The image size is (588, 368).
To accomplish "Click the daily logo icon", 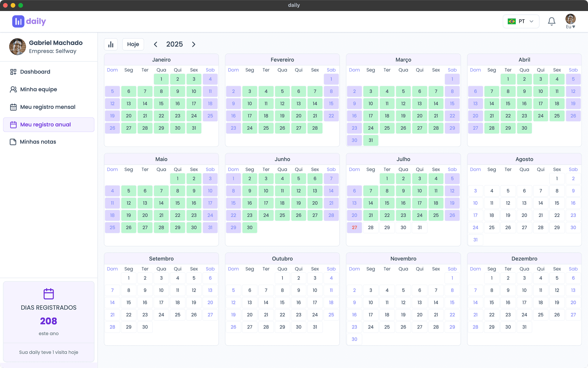I will coord(18,21).
